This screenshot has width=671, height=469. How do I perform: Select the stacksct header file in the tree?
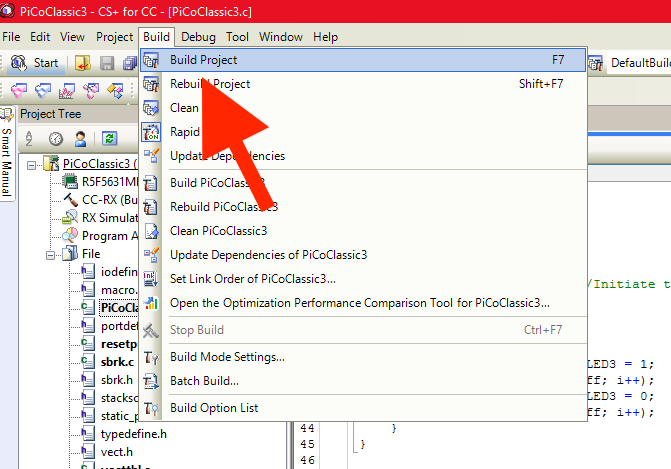(119, 398)
